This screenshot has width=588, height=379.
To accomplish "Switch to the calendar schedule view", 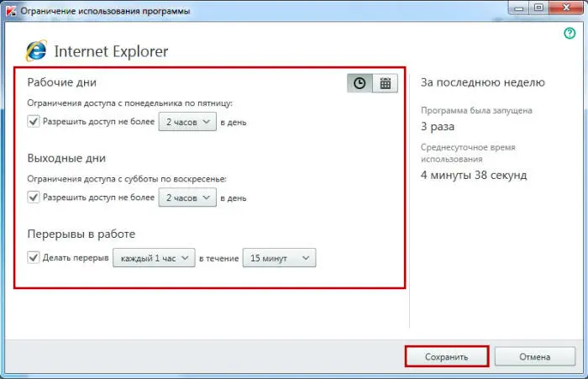I will click(x=385, y=83).
